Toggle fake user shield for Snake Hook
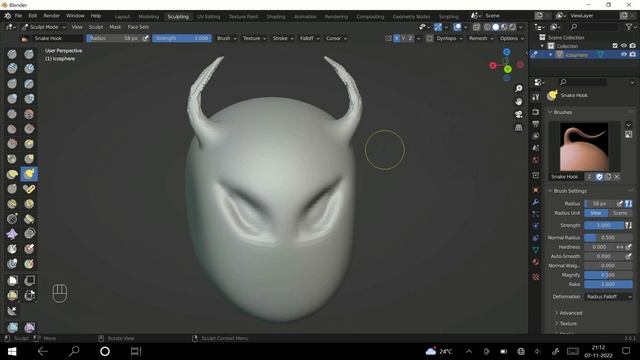This screenshot has height=360, width=640. pos(600,177)
